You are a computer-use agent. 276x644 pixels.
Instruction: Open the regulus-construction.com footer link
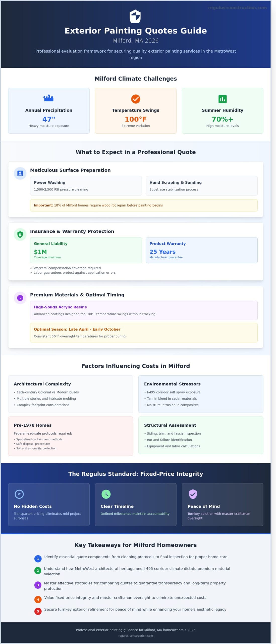point(136,636)
